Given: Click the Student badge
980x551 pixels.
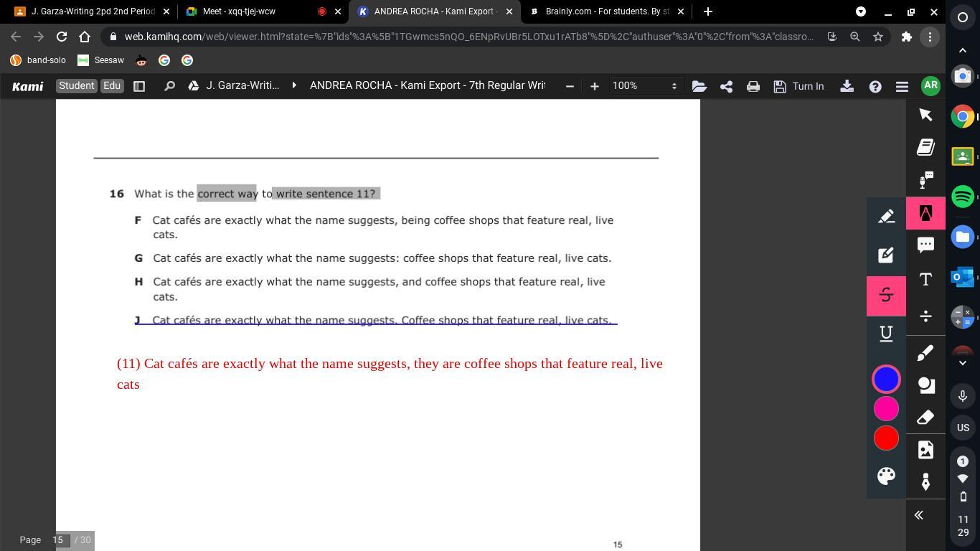Looking at the screenshot, I should pos(77,85).
